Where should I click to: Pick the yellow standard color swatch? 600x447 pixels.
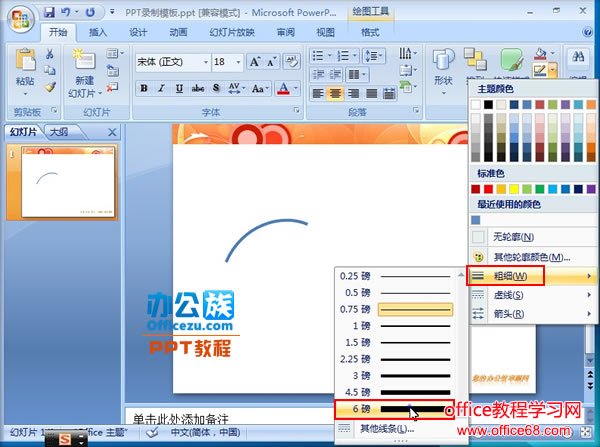point(514,189)
